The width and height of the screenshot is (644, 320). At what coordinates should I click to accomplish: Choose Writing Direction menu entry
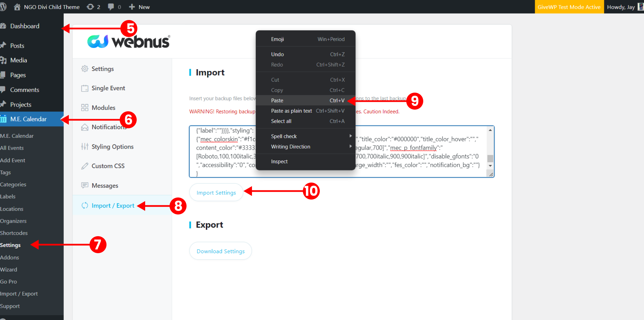point(306,147)
